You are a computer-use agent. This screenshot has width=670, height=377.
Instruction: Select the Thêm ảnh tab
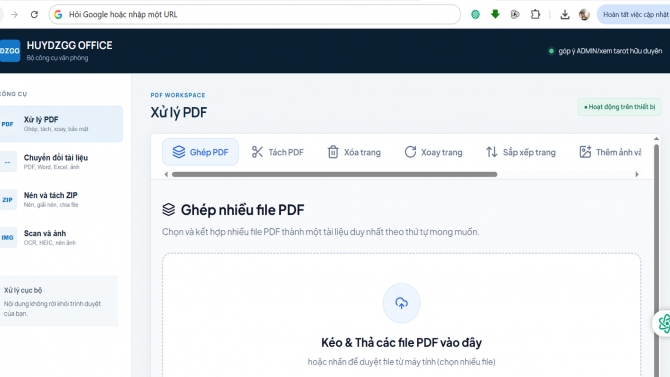[610, 152]
